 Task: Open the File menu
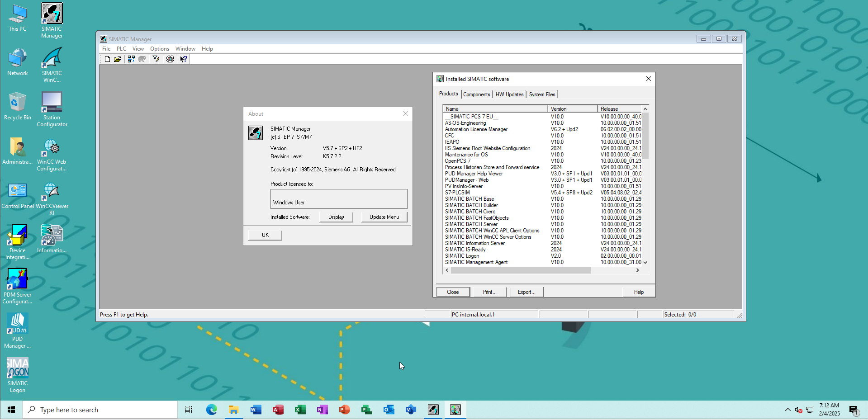tap(106, 49)
